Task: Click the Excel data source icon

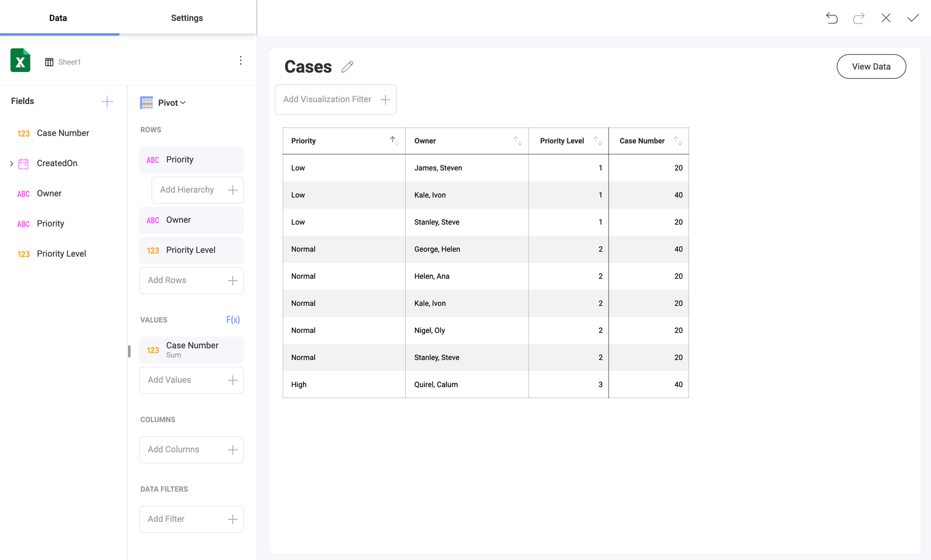Action: pyautogui.click(x=20, y=60)
